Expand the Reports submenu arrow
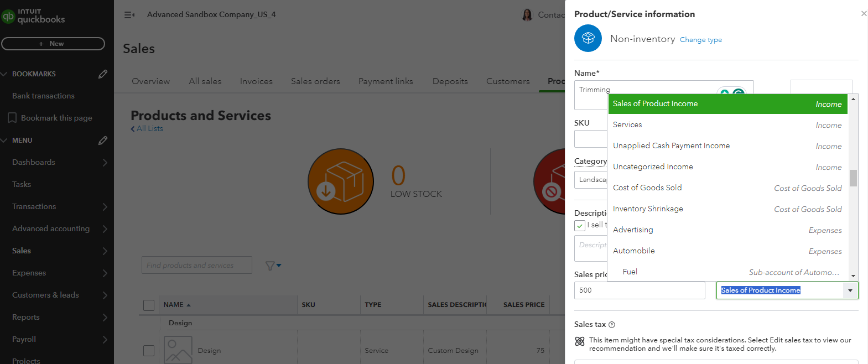The width and height of the screenshot is (868, 364). 105,318
